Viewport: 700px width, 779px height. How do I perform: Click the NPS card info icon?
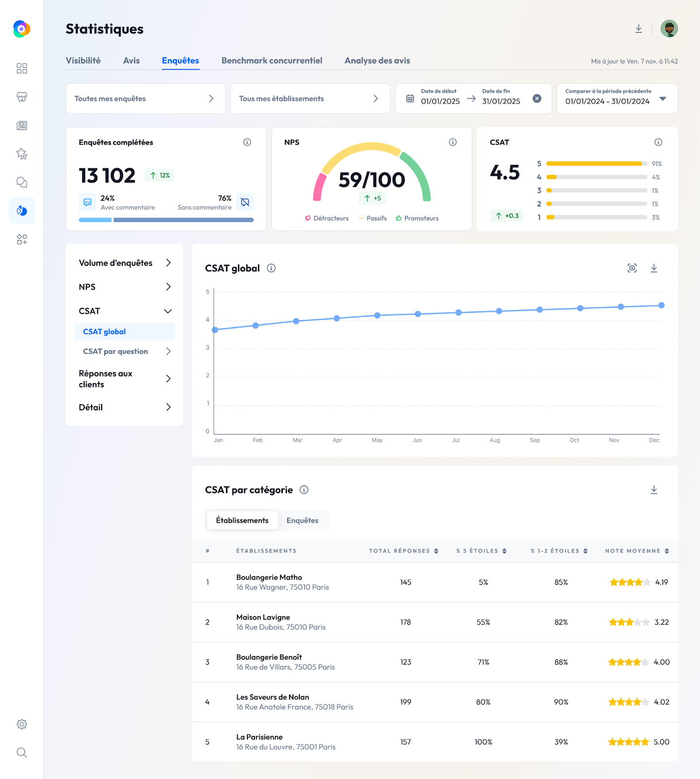[x=453, y=142]
